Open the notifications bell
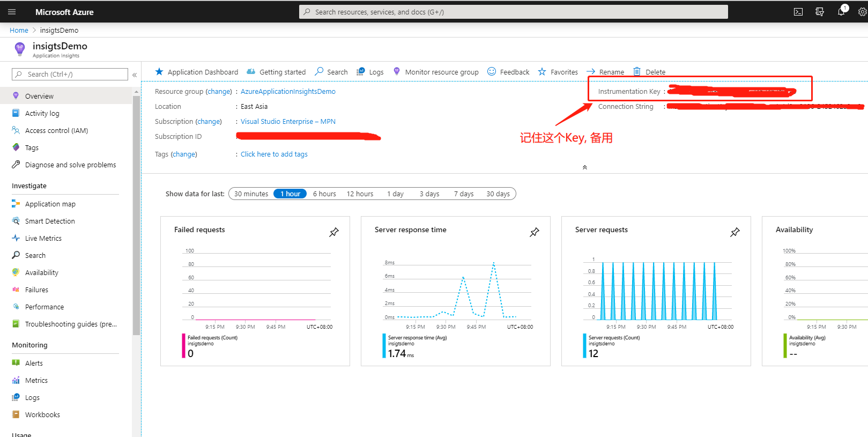Screen dimensions: 868x437 [x=842, y=12]
